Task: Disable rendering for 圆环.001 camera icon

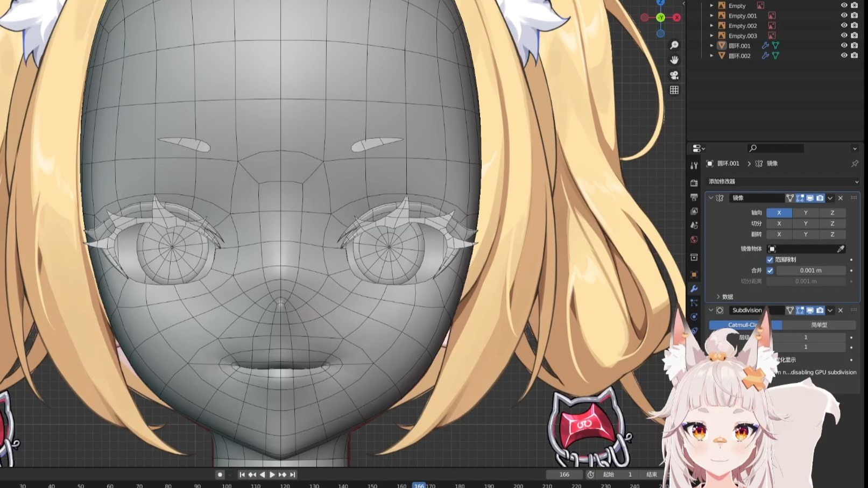Action: point(854,46)
